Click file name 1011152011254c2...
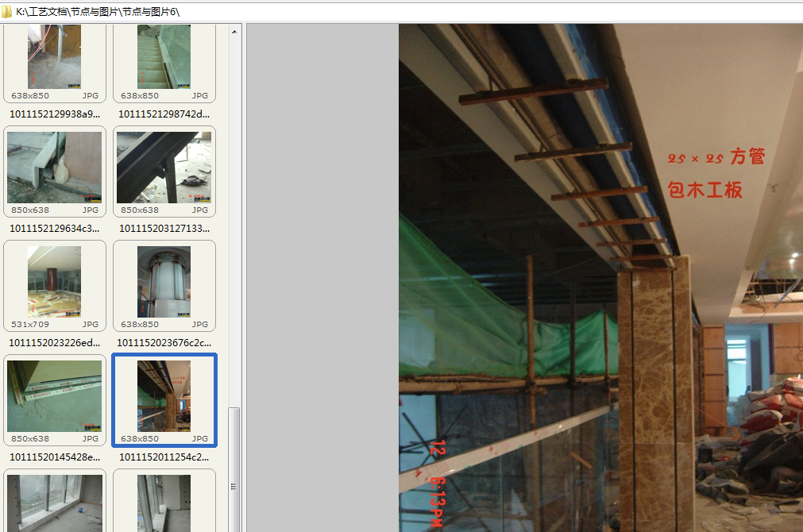This screenshot has width=803, height=532. point(164,457)
